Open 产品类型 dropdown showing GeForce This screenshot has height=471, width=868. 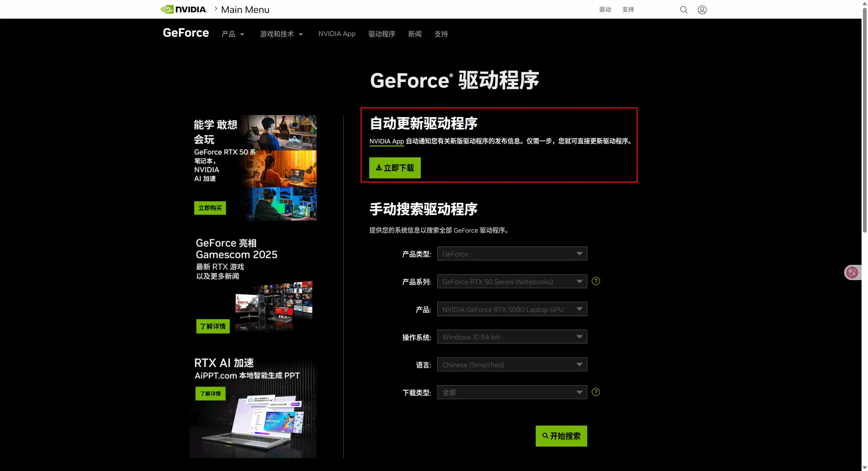(512, 254)
